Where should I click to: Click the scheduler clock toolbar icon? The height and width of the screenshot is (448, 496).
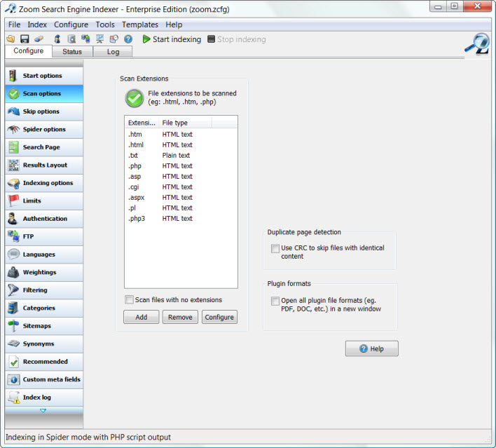click(x=114, y=39)
